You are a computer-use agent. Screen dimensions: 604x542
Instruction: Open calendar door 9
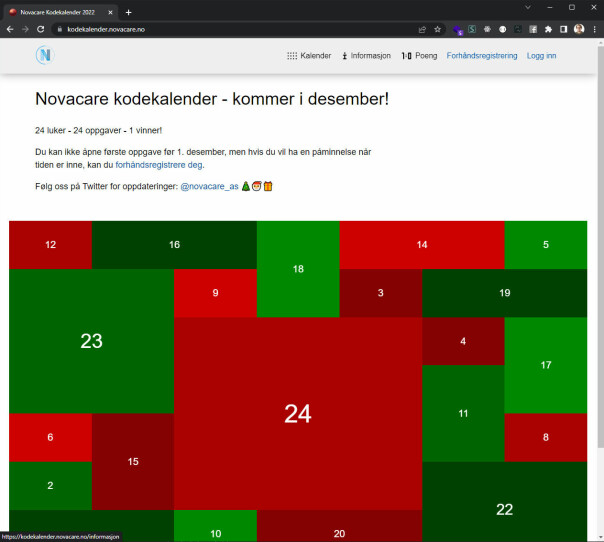[x=215, y=293]
